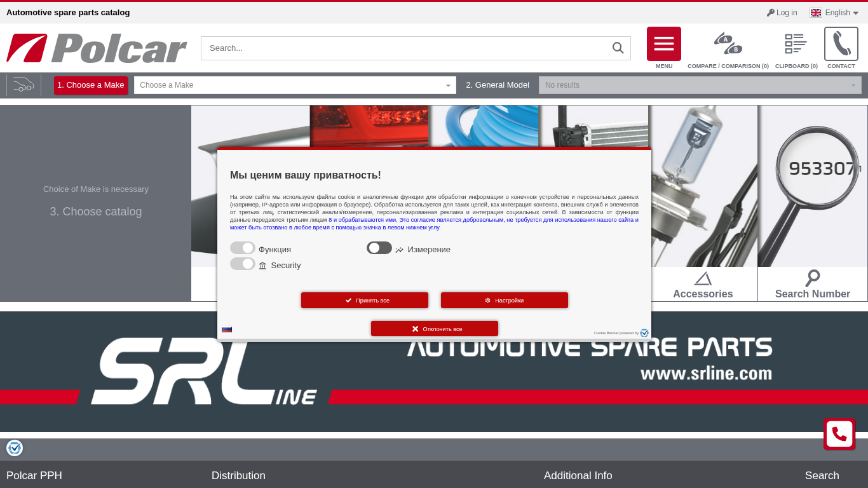Open the English language dropdown
This screenshot has height=488, width=868.
[x=834, y=13]
